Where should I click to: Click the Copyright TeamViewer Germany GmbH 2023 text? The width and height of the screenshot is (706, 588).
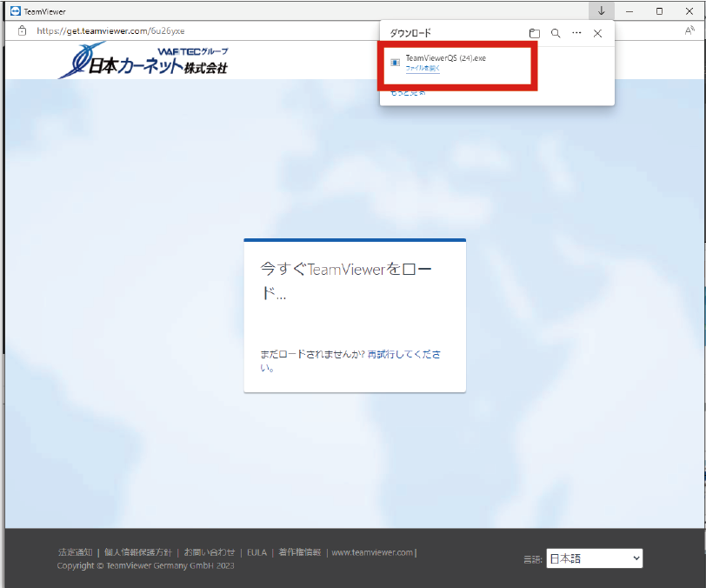tap(145, 566)
